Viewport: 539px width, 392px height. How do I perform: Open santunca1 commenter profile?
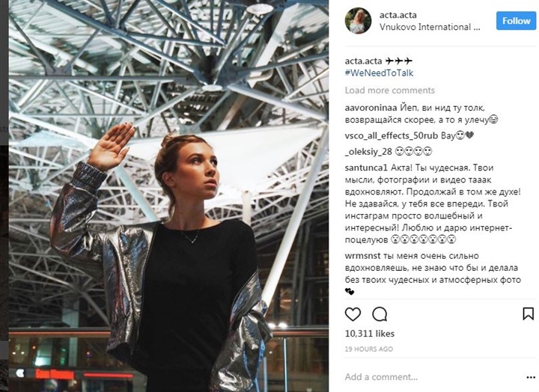366,168
